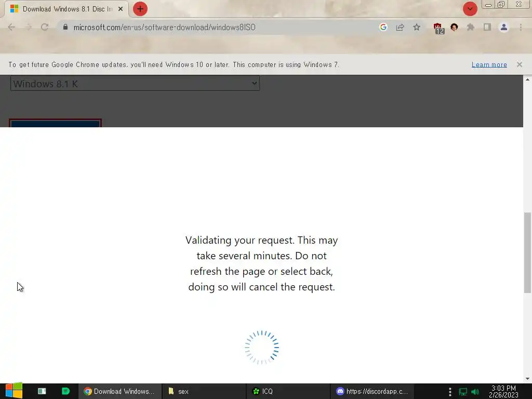Image resolution: width=532 pixels, height=399 pixels.
Task: Click the dark blue confirm button
Action: pyautogui.click(x=55, y=123)
